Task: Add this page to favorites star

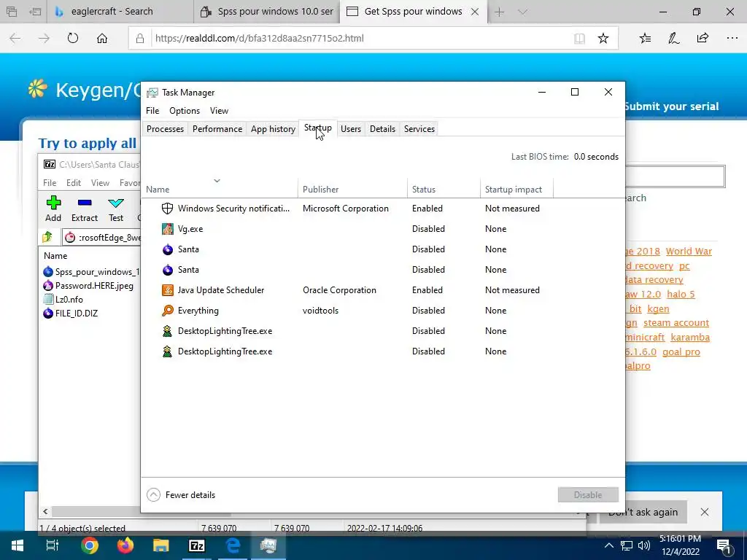Action: coord(603,38)
